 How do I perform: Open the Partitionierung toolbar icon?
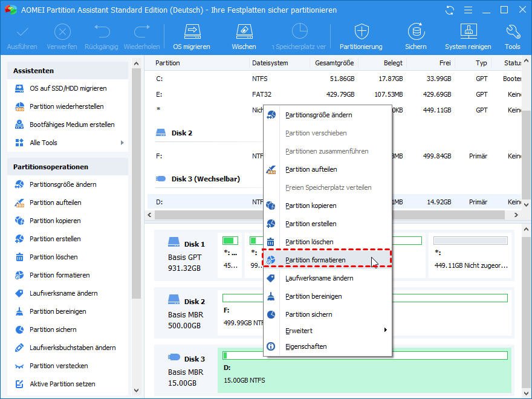[x=362, y=37]
